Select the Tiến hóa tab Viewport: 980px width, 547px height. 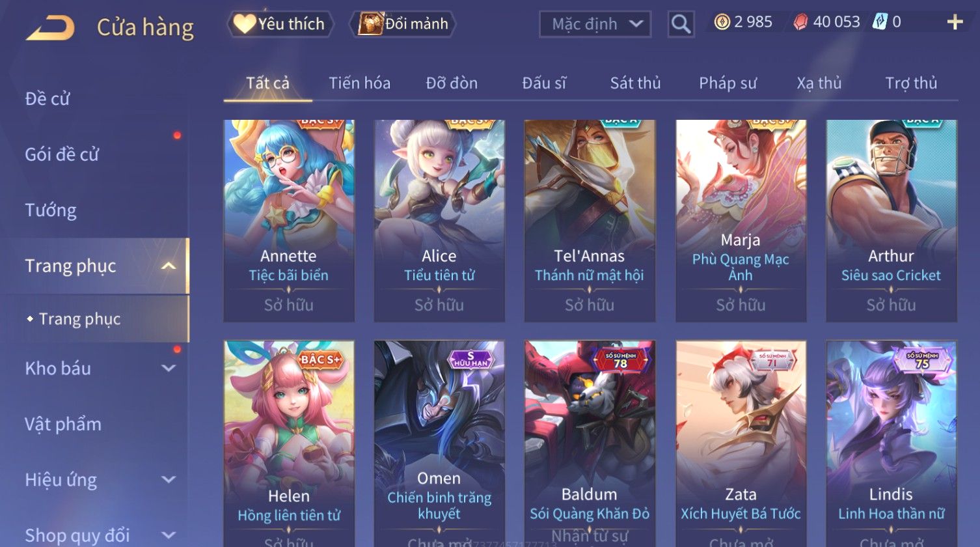pyautogui.click(x=359, y=83)
